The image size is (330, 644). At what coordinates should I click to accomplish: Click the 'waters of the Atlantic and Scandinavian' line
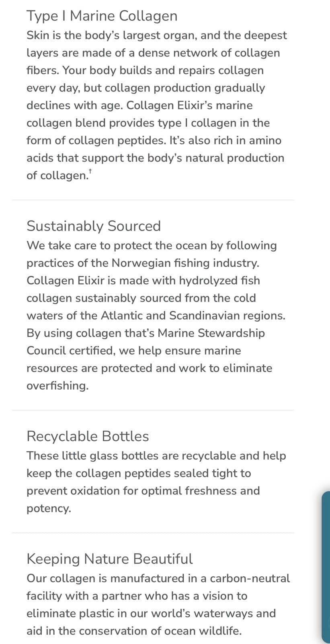click(156, 315)
